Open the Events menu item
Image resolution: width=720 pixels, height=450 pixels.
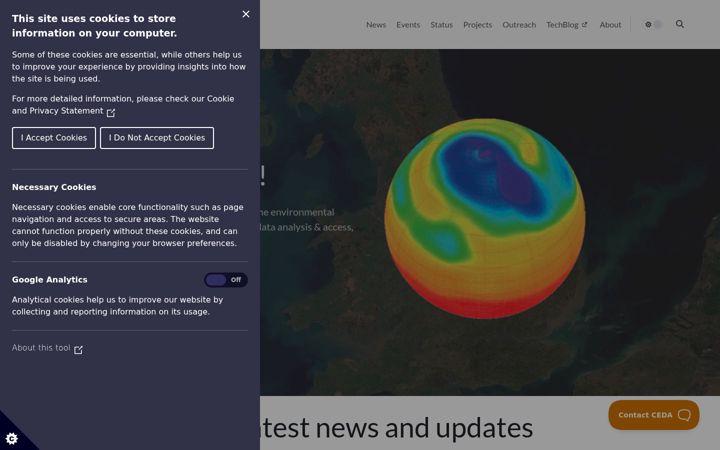(x=408, y=25)
